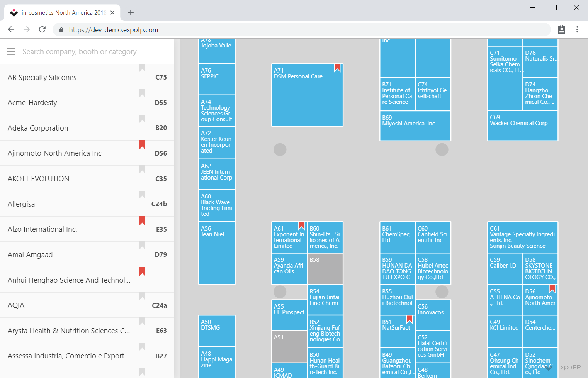The width and height of the screenshot is (588, 378).
Task: Open Allergisa exhibitor entry
Action: point(87,204)
